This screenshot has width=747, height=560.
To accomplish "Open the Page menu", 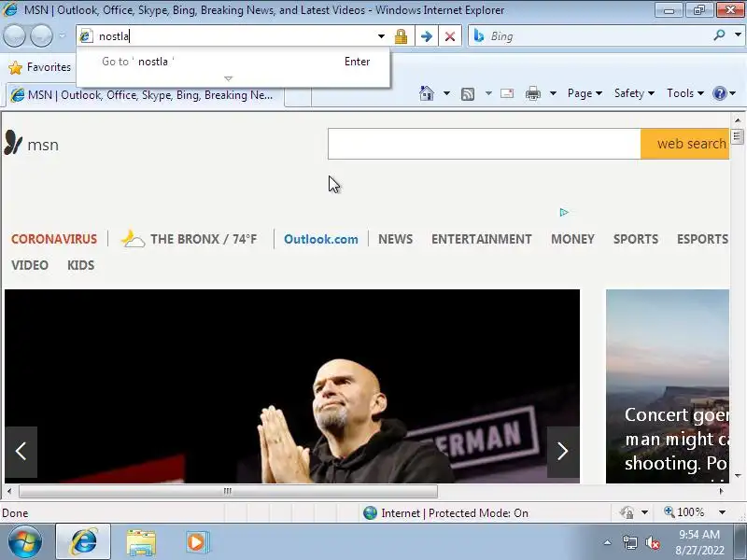I will click(585, 93).
